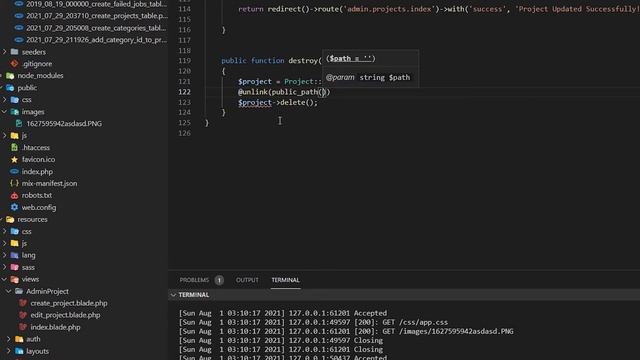This screenshot has width=640, height=360.
Task: Click the web.config gear icon
Action: 15,207
